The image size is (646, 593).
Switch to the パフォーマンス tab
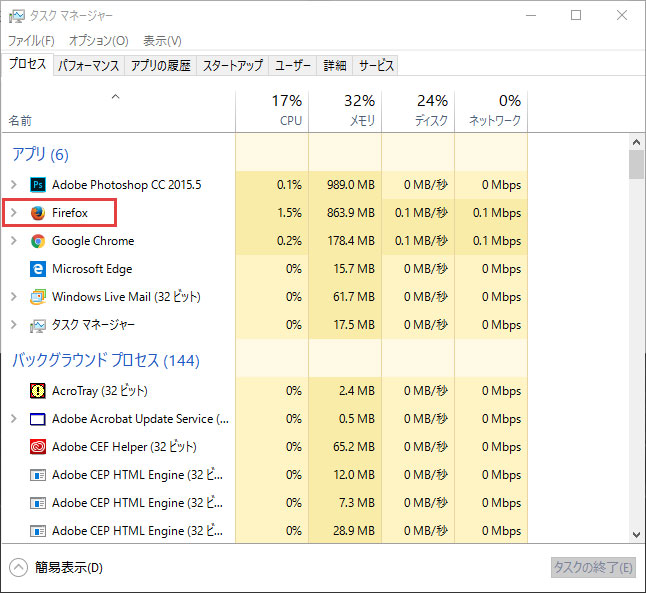[x=89, y=66]
